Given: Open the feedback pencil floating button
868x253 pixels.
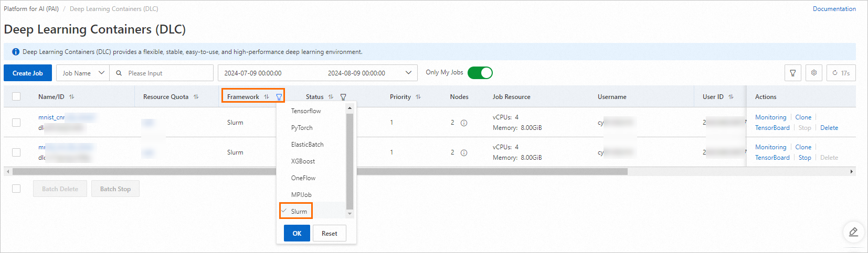Looking at the screenshot, I should (853, 232).
